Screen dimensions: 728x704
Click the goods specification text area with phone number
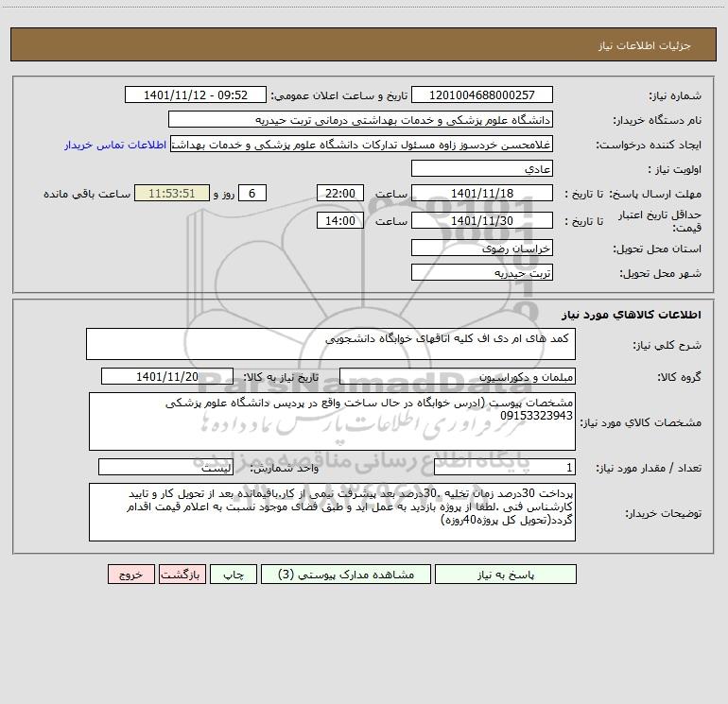(x=332, y=421)
